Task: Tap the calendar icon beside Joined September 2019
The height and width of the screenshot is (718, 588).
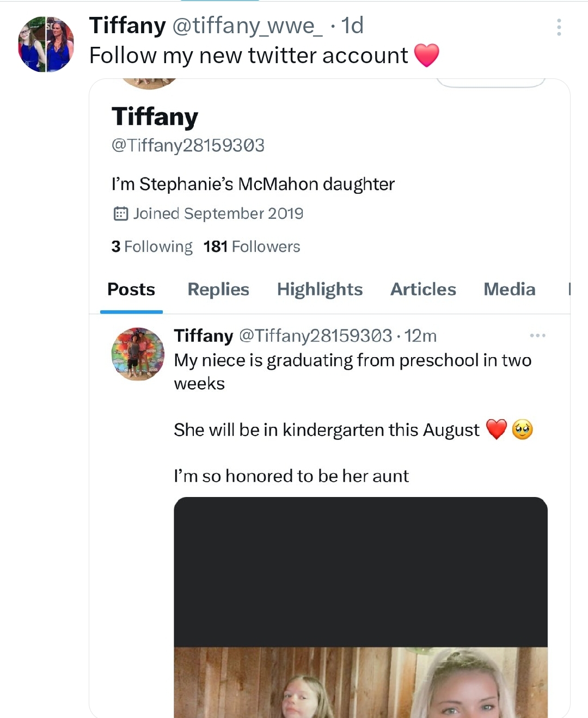Action: pyautogui.click(x=120, y=213)
